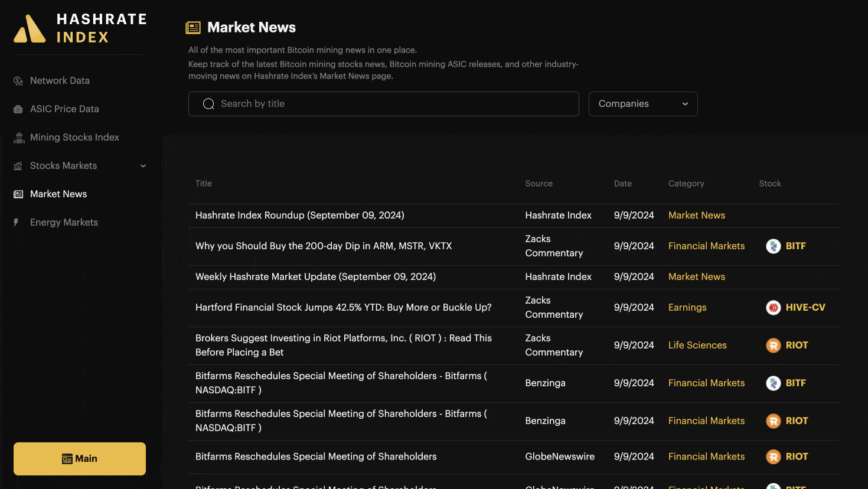Click the Energy Markets lightning icon
868x489 pixels.
[x=17, y=223]
